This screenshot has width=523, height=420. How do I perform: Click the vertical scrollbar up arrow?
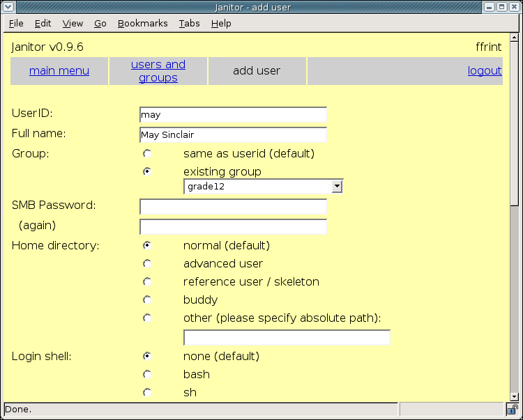pyautogui.click(x=514, y=38)
